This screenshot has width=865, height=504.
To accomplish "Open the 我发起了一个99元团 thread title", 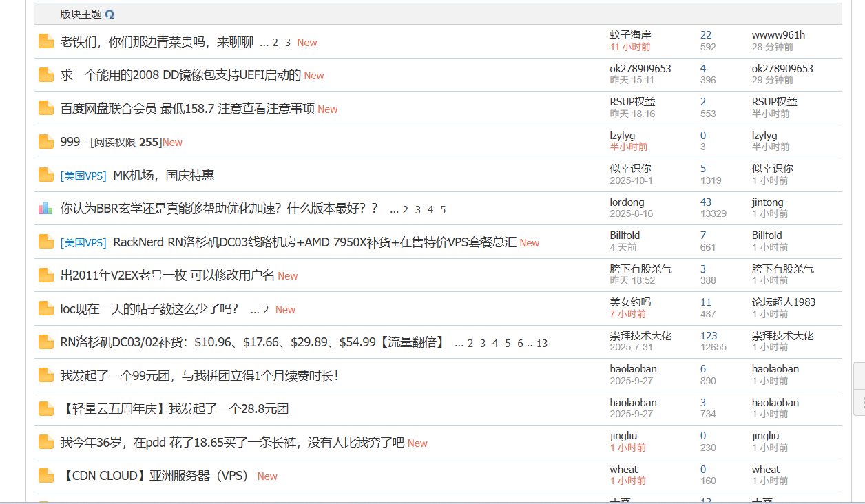I will click(x=198, y=376).
